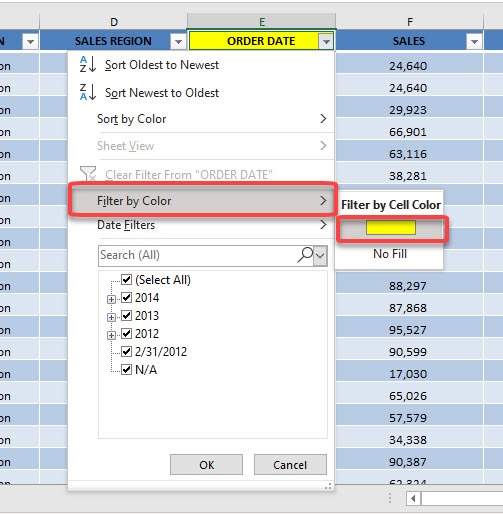Click the magnifier icon in the search box
503x514 pixels.
pos(305,255)
